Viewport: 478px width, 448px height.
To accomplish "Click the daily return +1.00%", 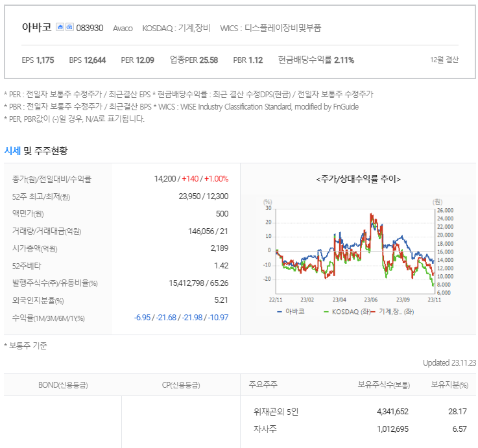I will (216, 178).
